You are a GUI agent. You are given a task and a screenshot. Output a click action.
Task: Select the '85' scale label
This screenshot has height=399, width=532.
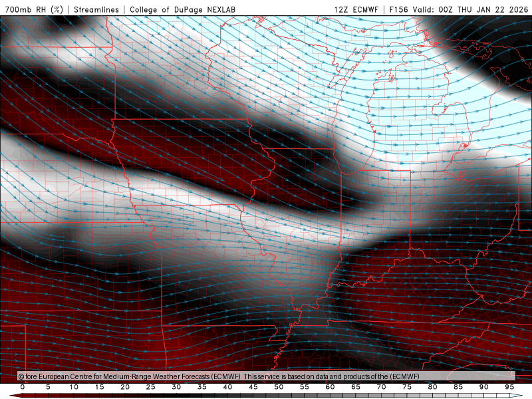click(458, 387)
